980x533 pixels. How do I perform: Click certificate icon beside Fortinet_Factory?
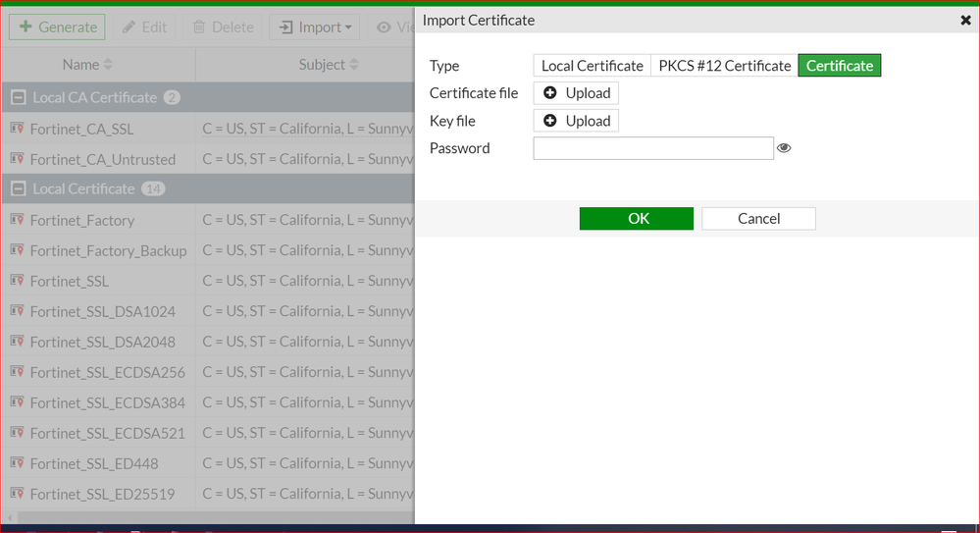17,220
